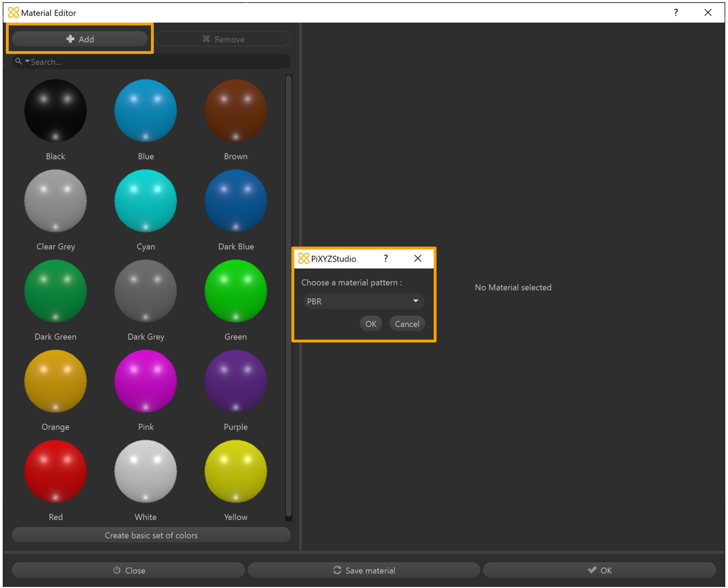Select the Black material sphere

point(55,110)
